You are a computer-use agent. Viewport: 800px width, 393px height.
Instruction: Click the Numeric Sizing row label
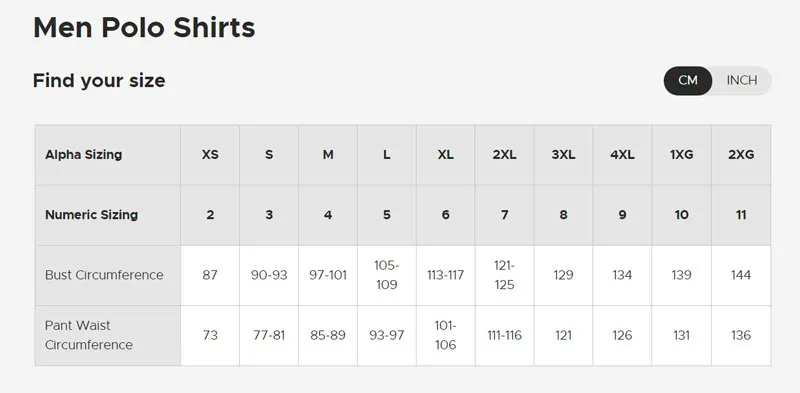[91, 215]
